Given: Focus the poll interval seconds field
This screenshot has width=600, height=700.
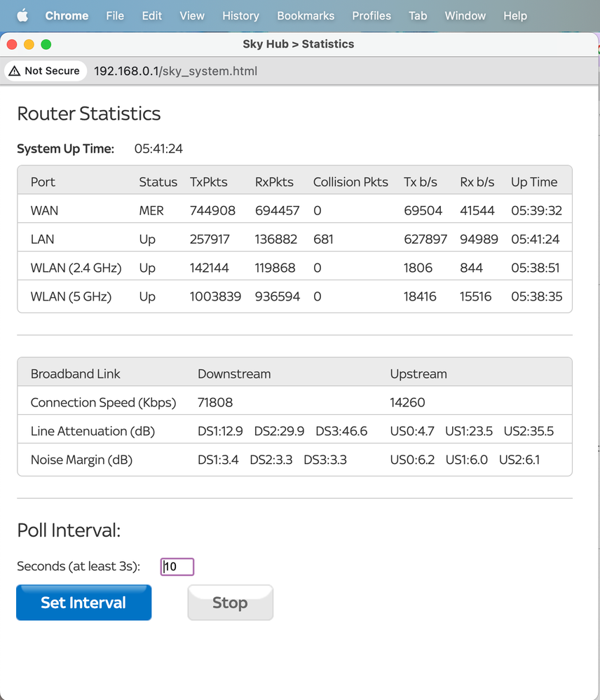Looking at the screenshot, I should pos(177,567).
